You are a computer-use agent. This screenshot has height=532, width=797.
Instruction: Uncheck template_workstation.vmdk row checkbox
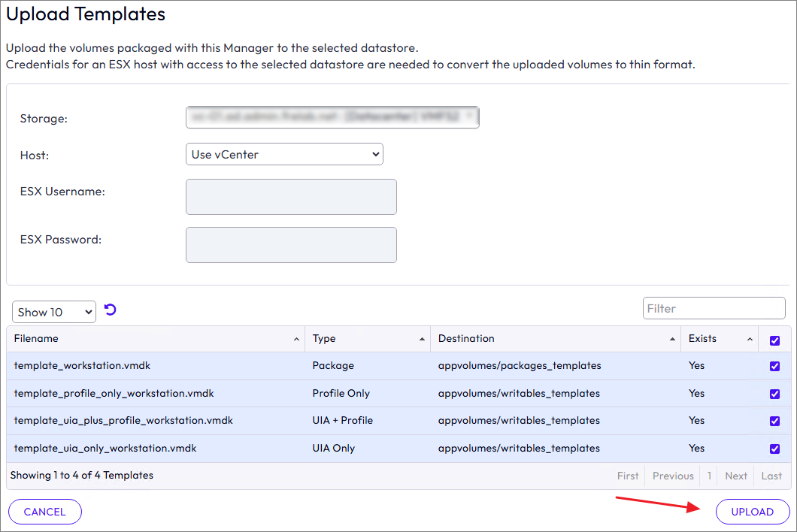[x=775, y=367]
